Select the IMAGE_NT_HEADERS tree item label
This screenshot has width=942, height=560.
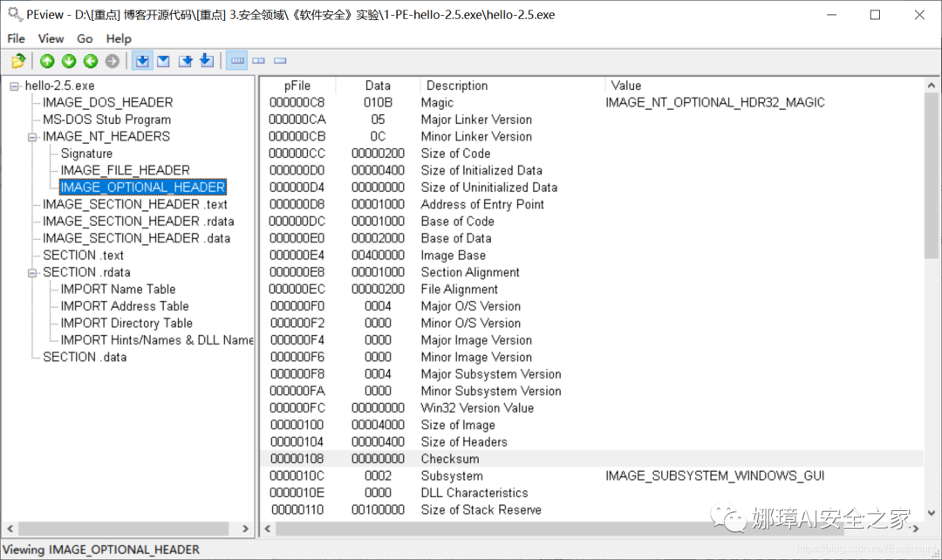point(106,136)
